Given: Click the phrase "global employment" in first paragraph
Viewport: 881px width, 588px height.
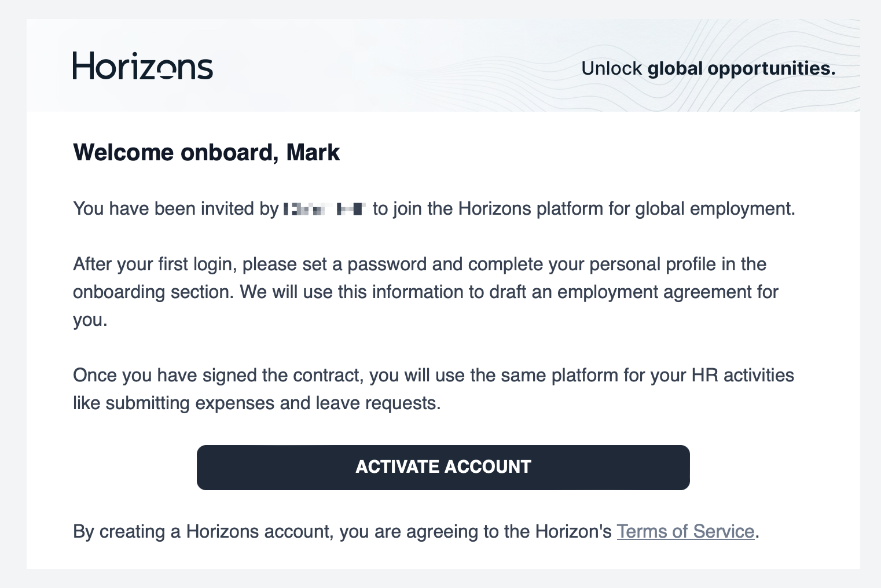Looking at the screenshot, I should tap(714, 209).
